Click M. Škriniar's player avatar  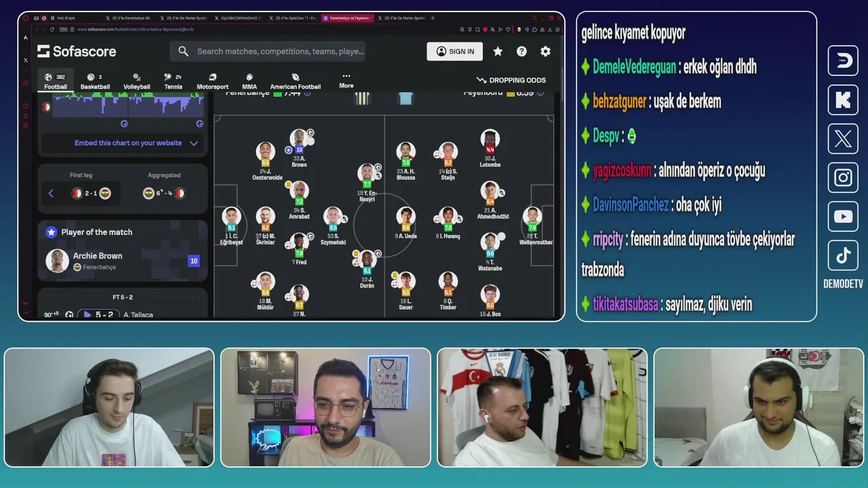point(265,217)
